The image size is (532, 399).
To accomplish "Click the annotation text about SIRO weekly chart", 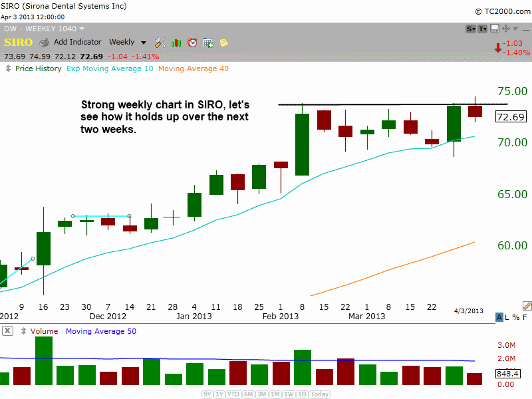I will coord(165,117).
